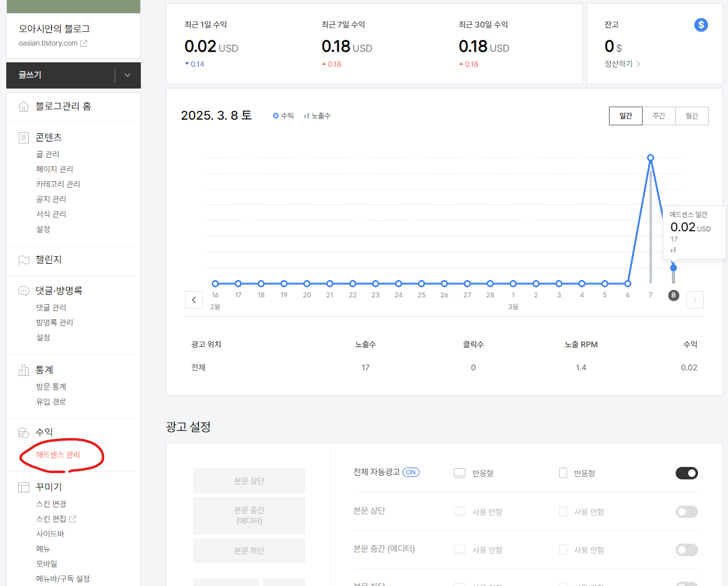Open 페이지 관리 menu item
The image size is (728, 586).
click(x=54, y=169)
